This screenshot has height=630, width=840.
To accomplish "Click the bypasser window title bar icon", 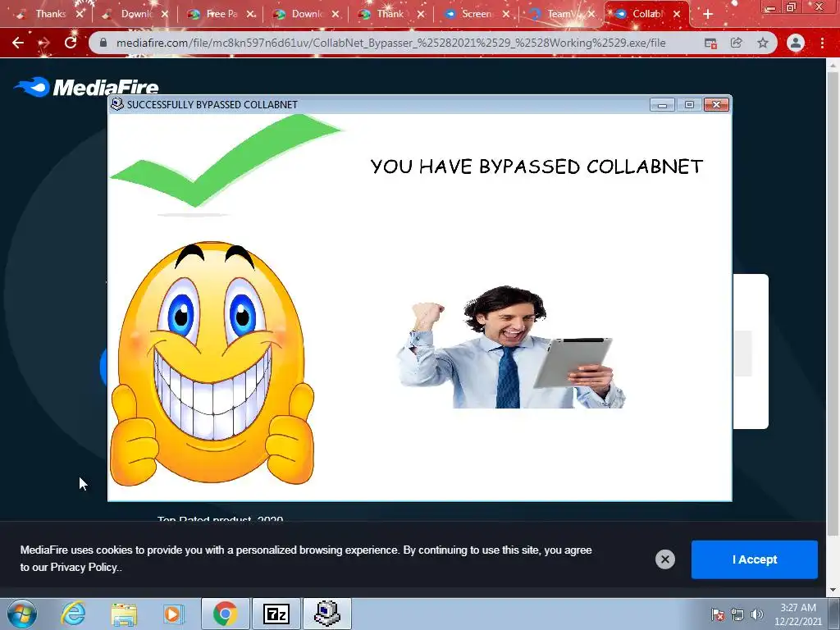I will (x=116, y=104).
